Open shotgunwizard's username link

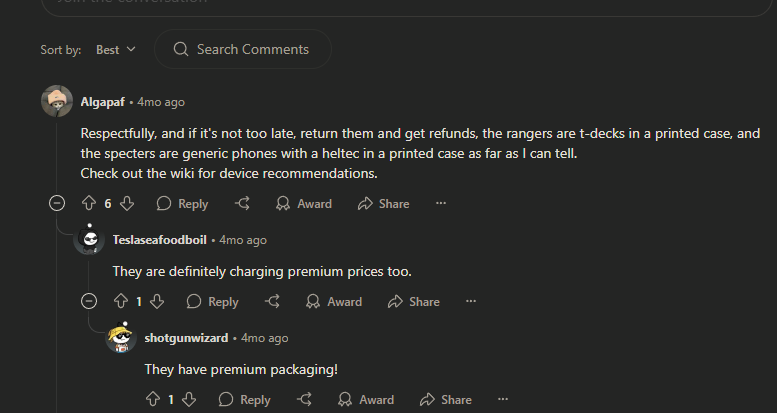pos(186,338)
